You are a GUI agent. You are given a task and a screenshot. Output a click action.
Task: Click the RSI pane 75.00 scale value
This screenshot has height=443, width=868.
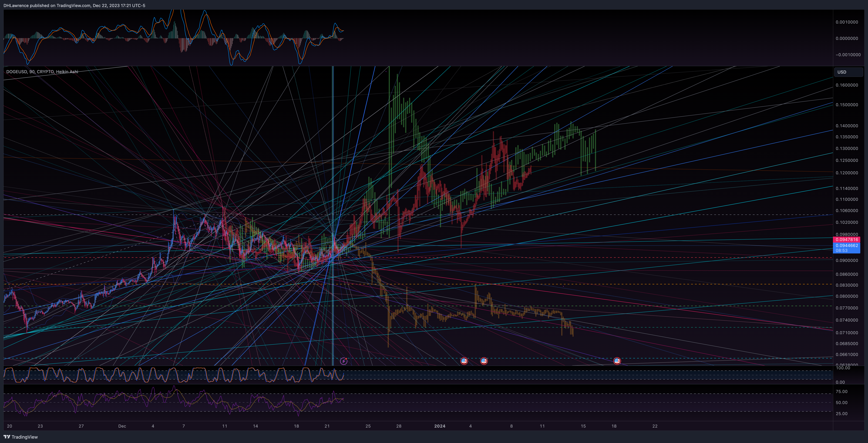841,391
